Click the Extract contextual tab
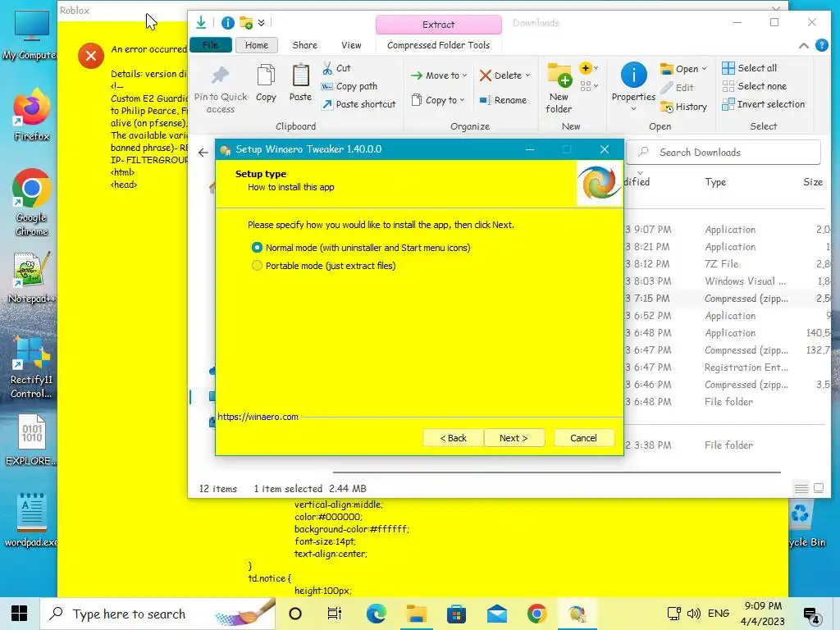 438,25
